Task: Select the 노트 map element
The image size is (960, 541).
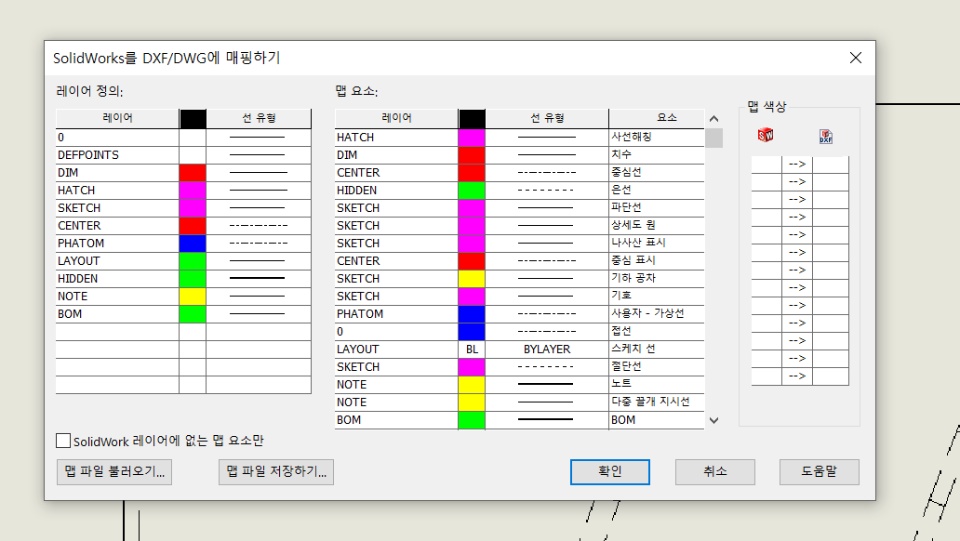Action: point(656,384)
